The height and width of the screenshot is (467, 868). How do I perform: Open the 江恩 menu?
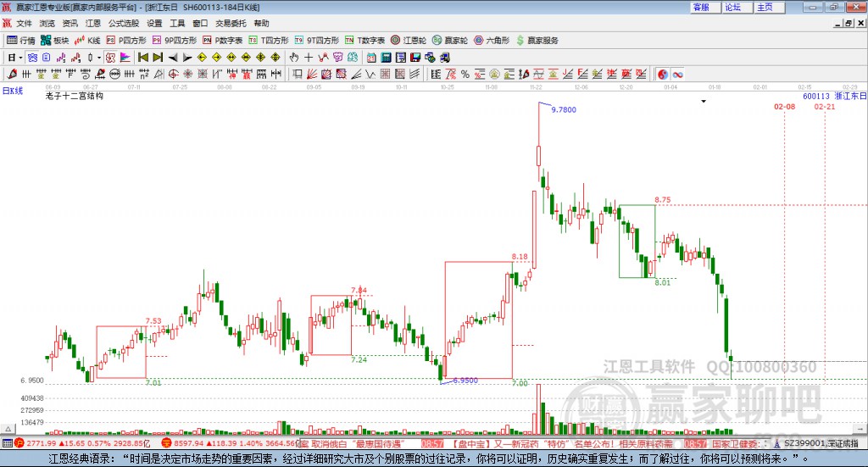93,23
